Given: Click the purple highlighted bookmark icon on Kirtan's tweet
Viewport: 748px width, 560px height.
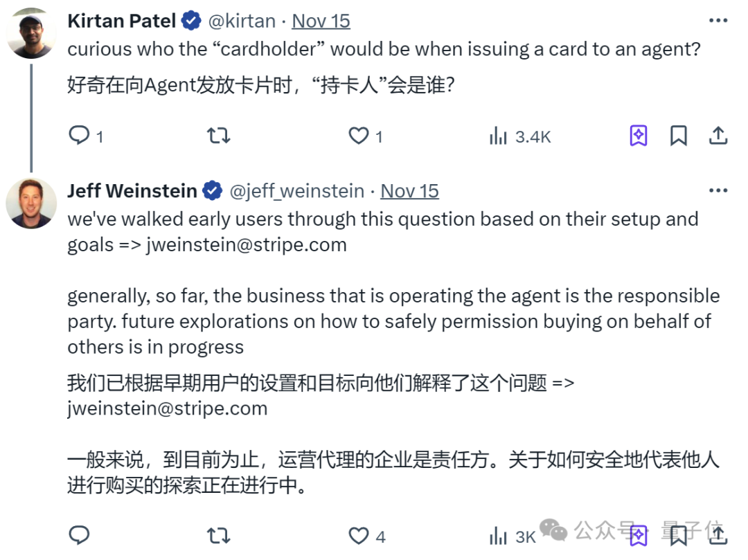Looking at the screenshot, I should 637,136.
